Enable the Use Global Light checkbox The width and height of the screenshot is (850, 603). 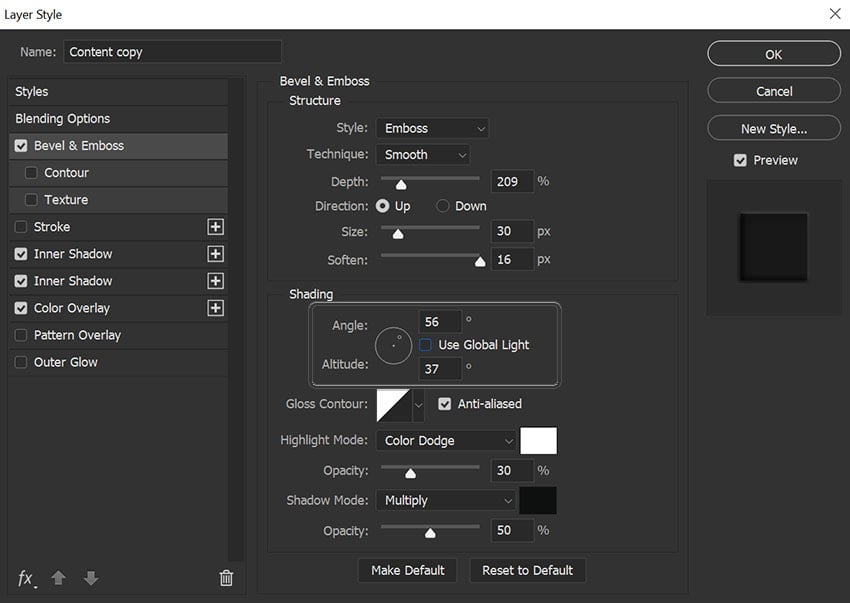pyautogui.click(x=424, y=344)
